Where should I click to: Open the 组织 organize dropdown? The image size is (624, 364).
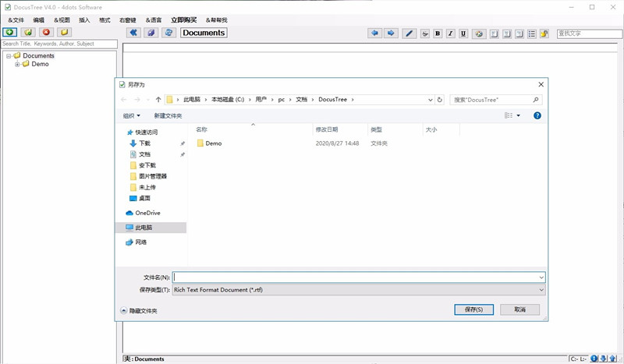(x=131, y=115)
